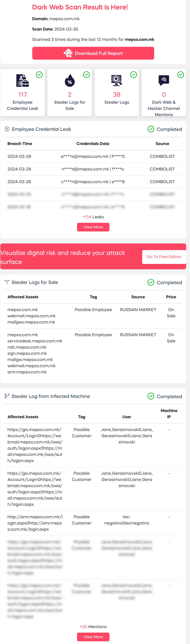This screenshot has width=190, height=644.
Task: Download the full report
Action: pos(93,53)
